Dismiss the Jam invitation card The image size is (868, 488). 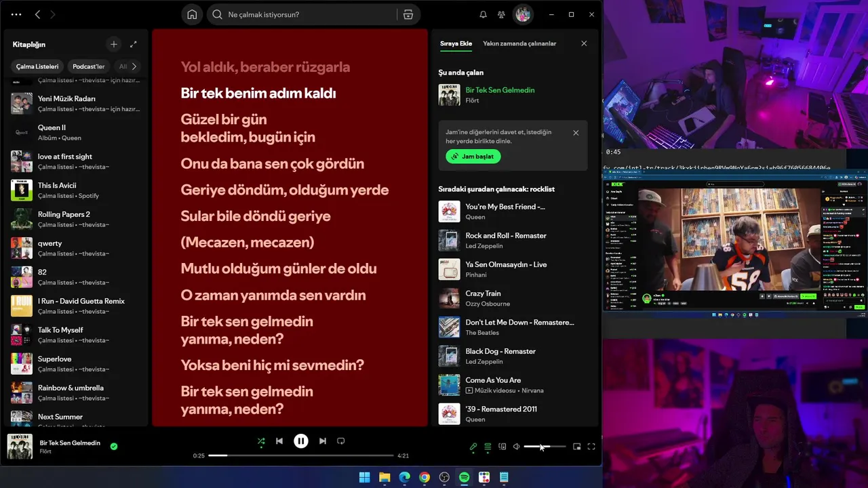[576, 133]
